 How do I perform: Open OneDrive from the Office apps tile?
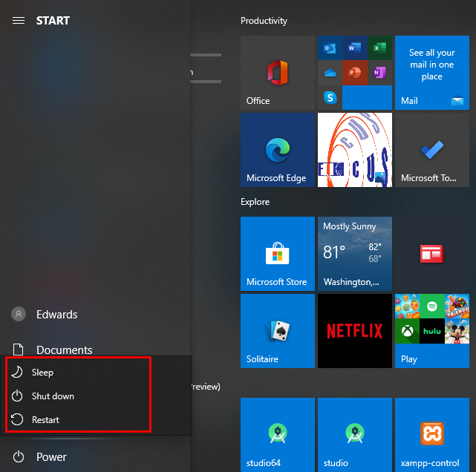(x=330, y=73)
